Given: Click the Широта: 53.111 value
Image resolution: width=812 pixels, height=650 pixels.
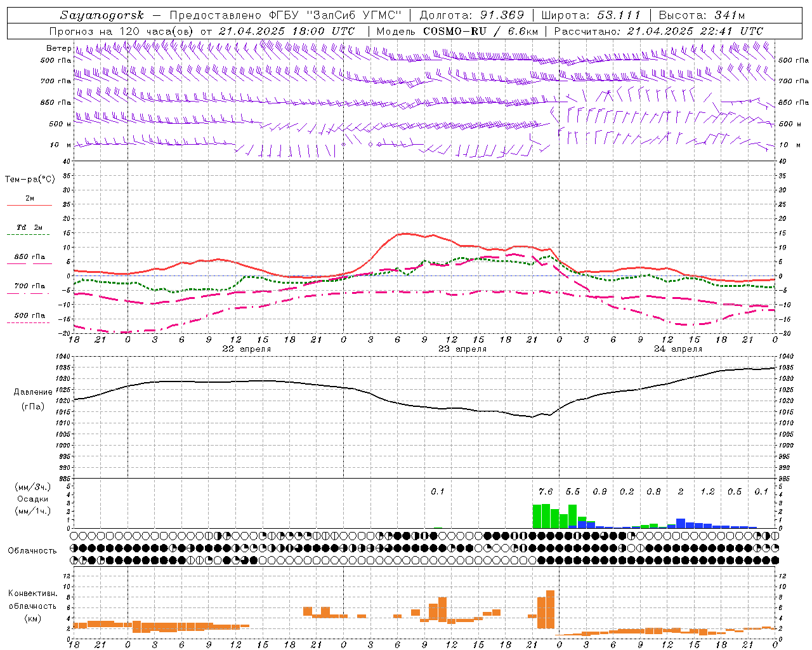Looking at the screenshot, I should [592, 15].
